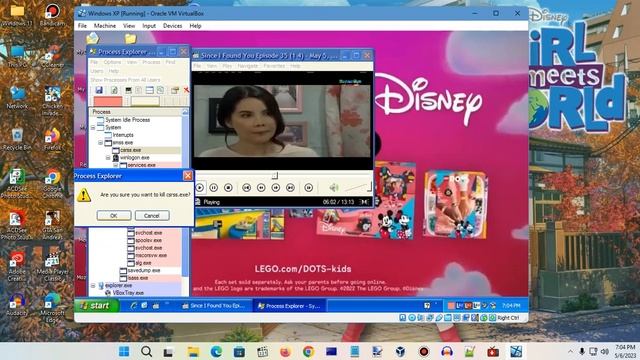Select the csrss.exe process row
Screen dimensions: 640x360
pos(135,150)
